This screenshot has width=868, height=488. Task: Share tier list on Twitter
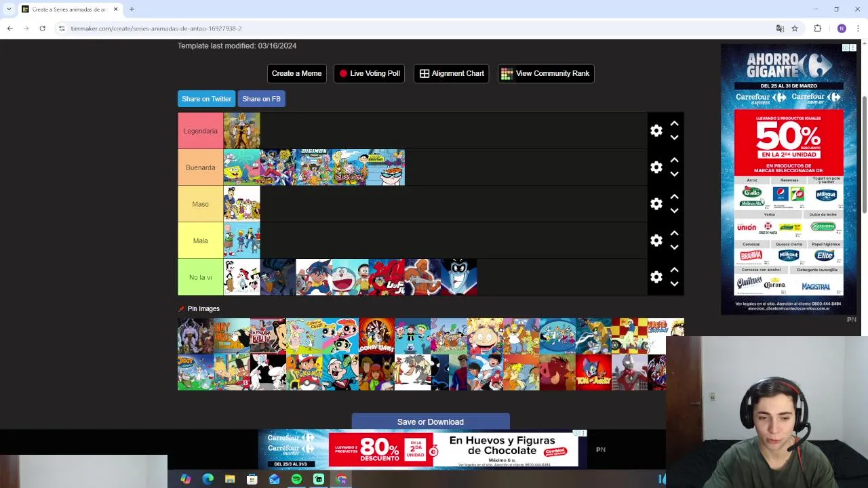206,99
